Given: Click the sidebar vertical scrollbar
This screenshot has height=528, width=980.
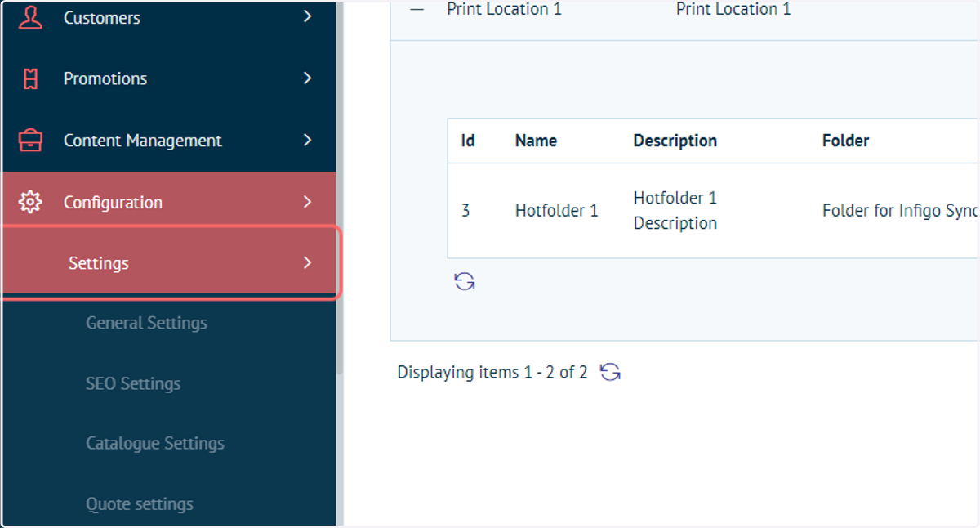Looking at the screenshot, I should click(340, 188).
